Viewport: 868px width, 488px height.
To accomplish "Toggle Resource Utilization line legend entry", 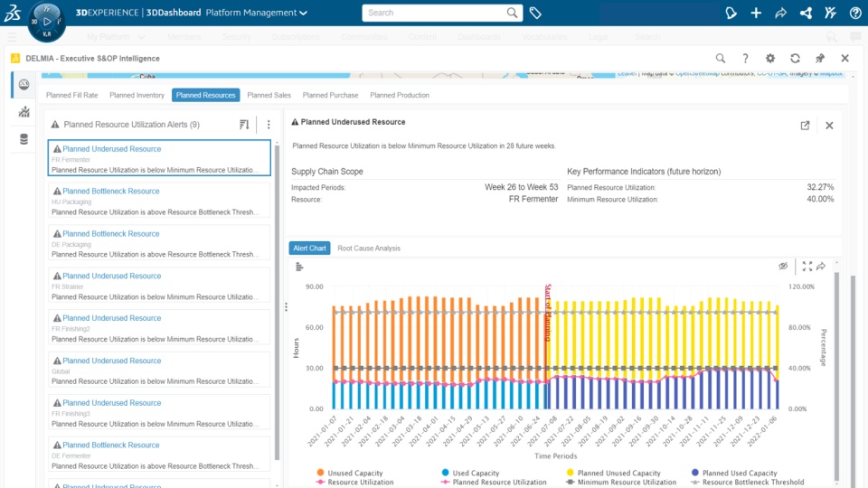I will pos(354,483).
